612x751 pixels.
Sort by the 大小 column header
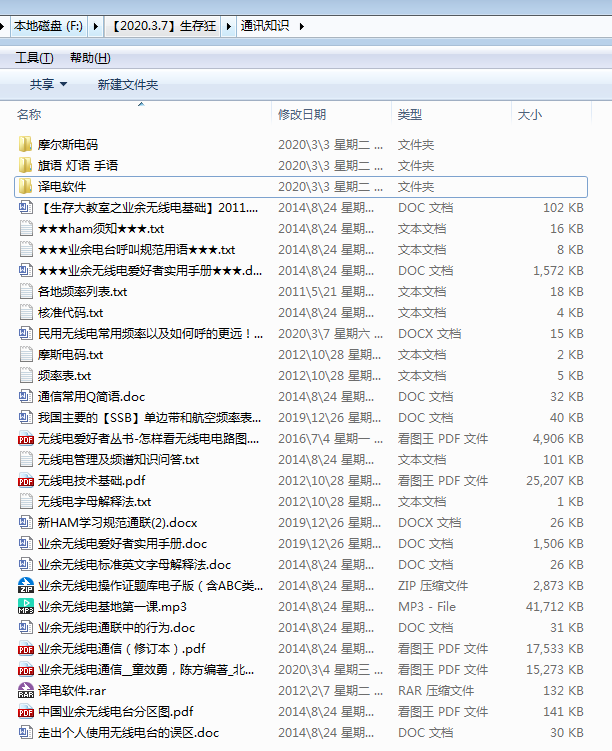pyautogui.click(x=551, y=114)
